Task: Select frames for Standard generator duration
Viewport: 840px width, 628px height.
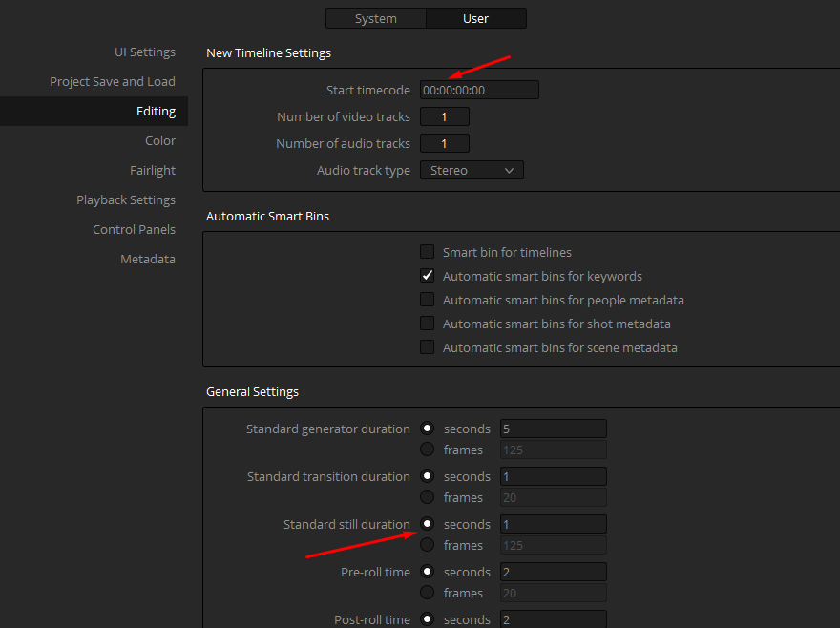Action: pos(427,449)
